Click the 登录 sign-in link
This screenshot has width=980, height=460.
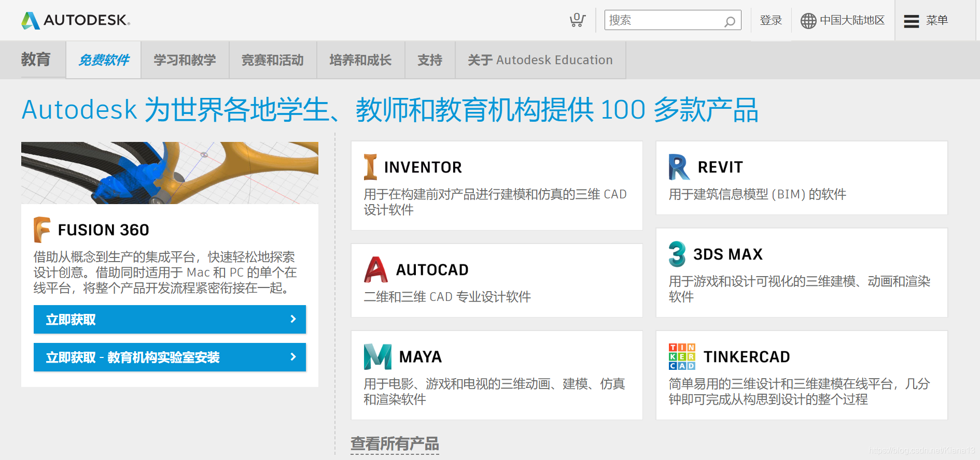[771, 20]
